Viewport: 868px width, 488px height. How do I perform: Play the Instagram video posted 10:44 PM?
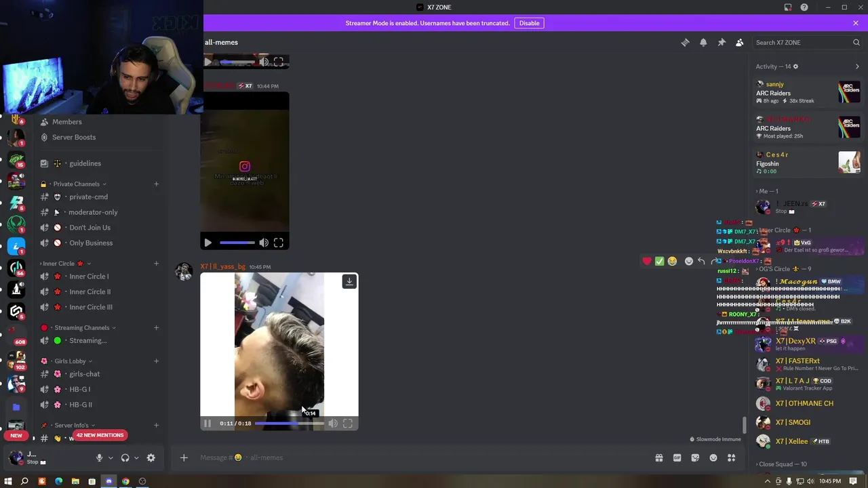pos(208,243)
